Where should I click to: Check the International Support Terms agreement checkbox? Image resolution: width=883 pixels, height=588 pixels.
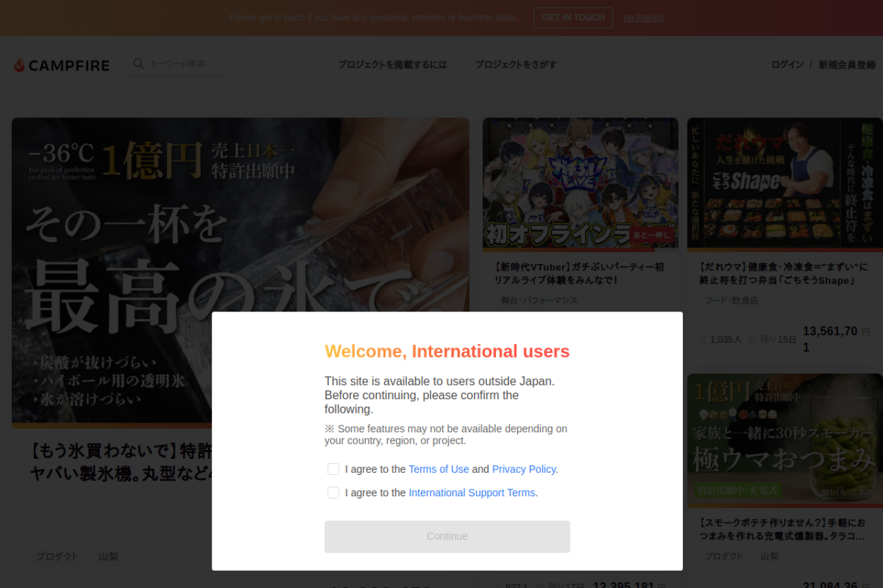tap(333, 493)
